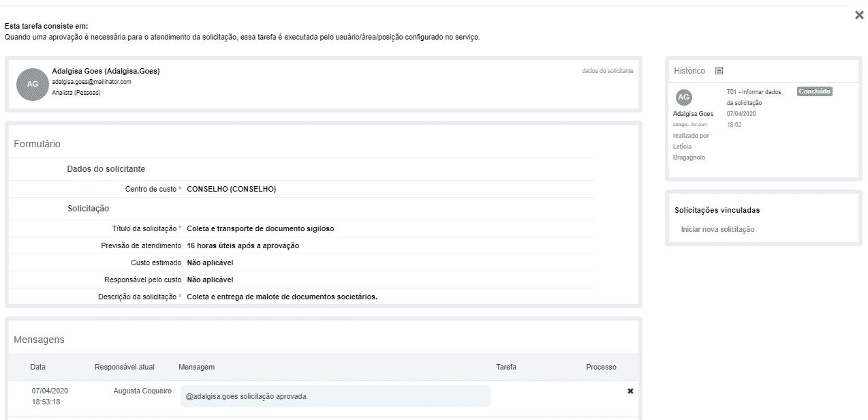Click Adalgisa Goes name in Histórico
The image size is (868, 420).
pos(693,114)
